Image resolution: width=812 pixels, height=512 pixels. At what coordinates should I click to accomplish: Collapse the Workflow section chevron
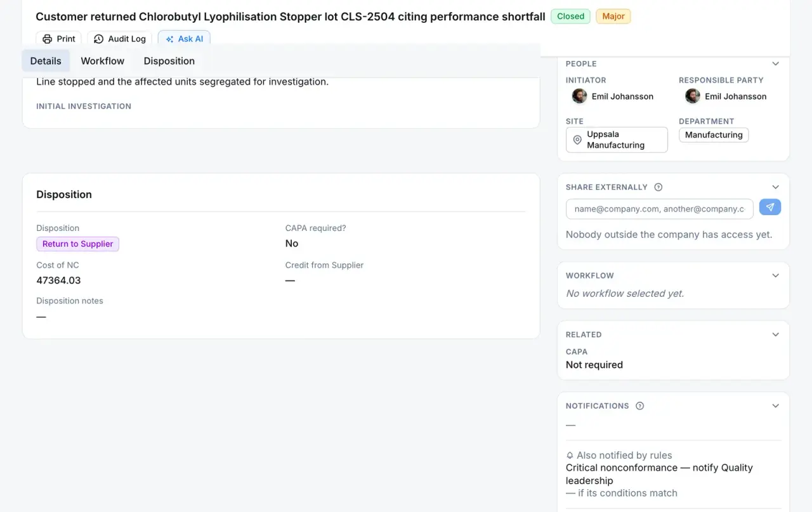[775, 275]
